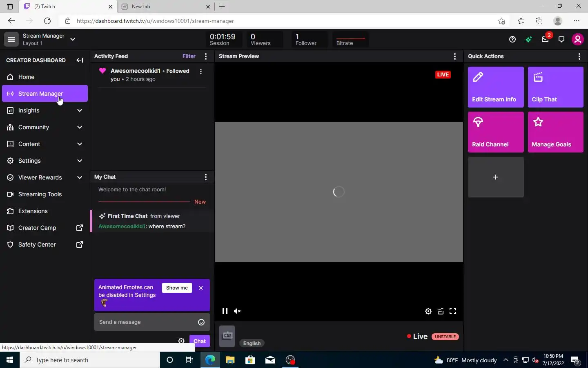Open Extensions in the sidebar

[x=45, y=211]
